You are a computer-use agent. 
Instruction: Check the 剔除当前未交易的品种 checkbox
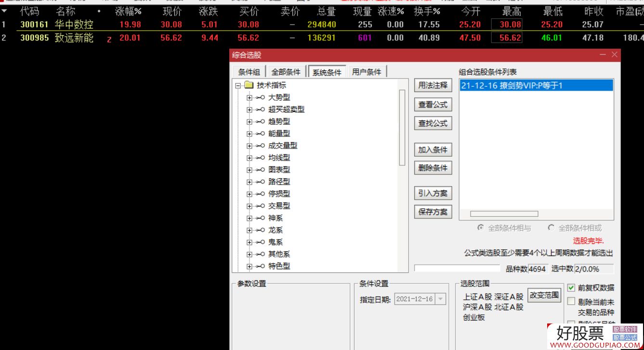click(571, 301)
